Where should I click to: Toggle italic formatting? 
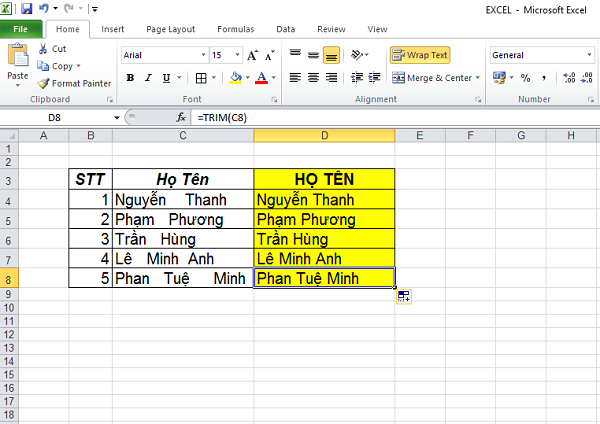point(148,77)
